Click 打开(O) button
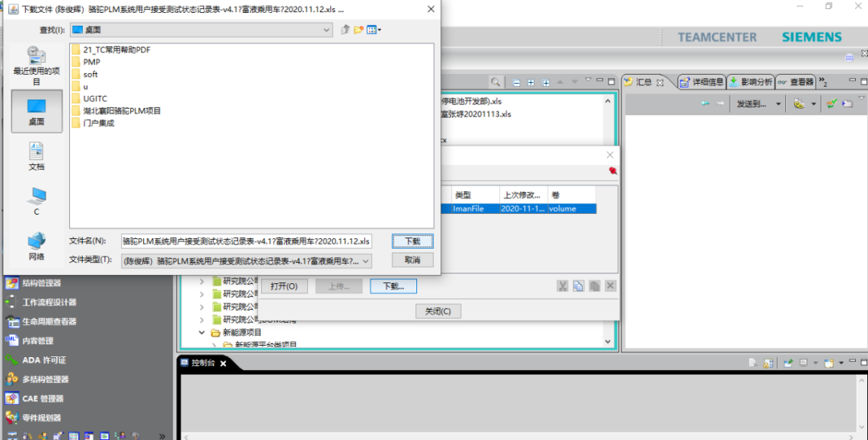The height and width of the screenshot is (440, 868). pyautogui.click(x=284, y=286)
